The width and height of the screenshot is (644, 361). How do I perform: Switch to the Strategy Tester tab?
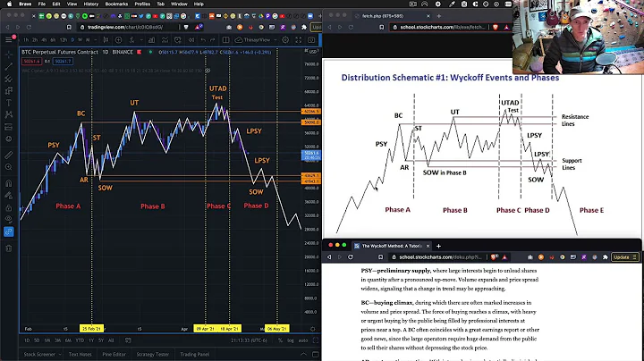coord(152,354)
